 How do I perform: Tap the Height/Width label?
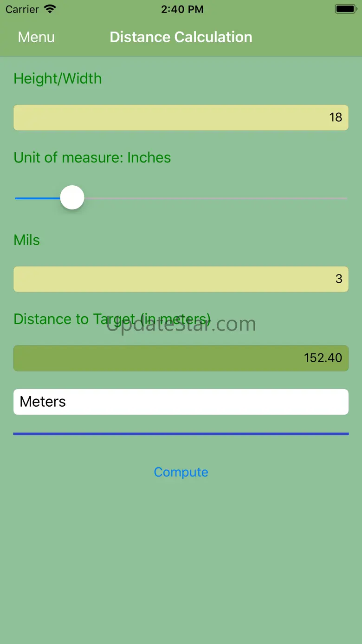click(58, 78)
